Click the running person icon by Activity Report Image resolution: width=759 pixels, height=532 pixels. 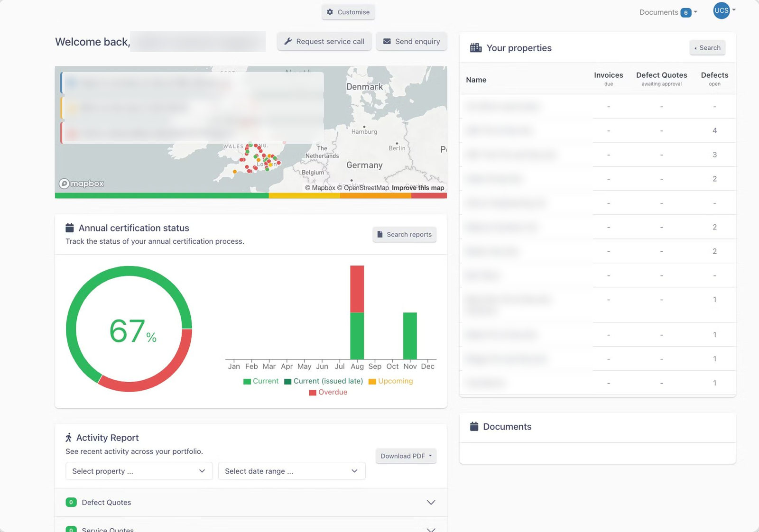click(x=69, y=438)
